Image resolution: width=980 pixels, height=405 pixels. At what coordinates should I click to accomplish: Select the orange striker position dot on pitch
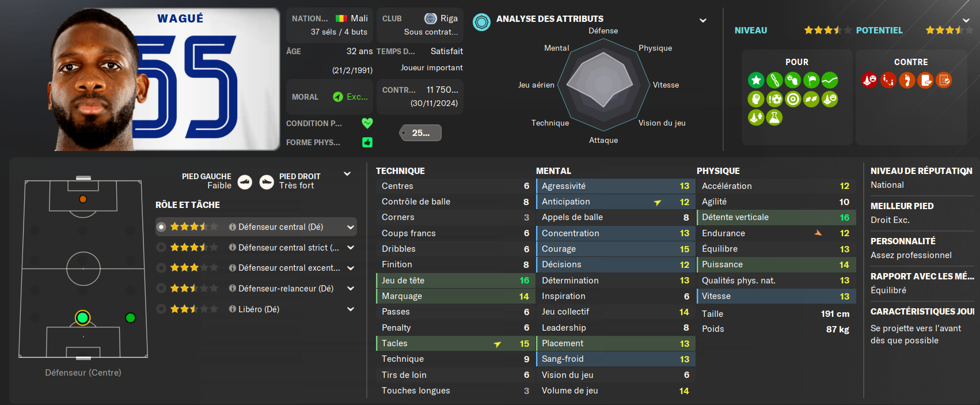click(x=83, y=199)
